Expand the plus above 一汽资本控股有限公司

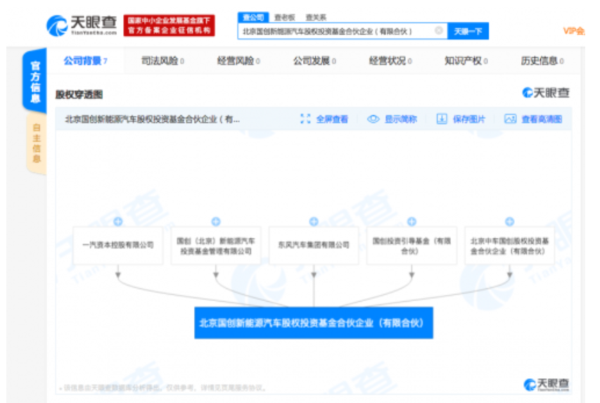coord(118,221)
